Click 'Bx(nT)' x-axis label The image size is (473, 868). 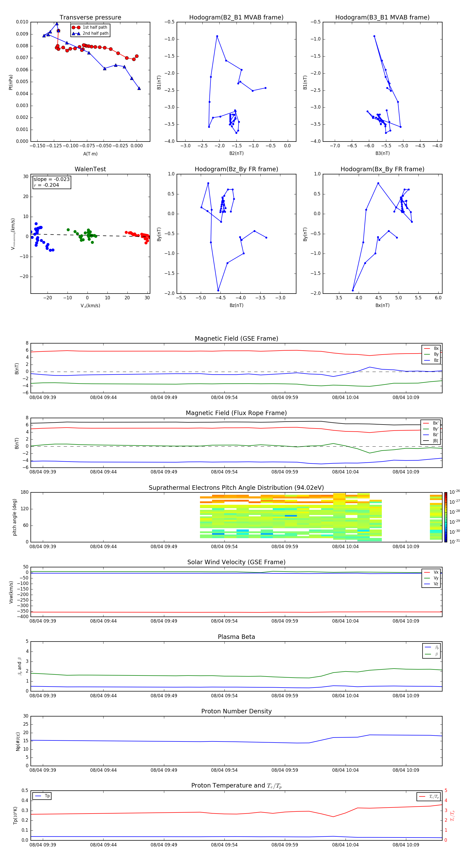pos(382,305)
